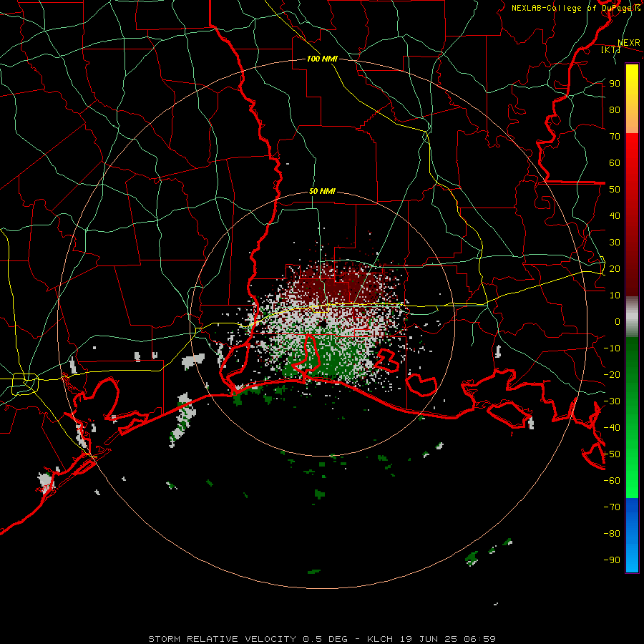Click the 80 value on the velocity scale
The height and width of the screenshot is (644, 644).
pos(615,109)
